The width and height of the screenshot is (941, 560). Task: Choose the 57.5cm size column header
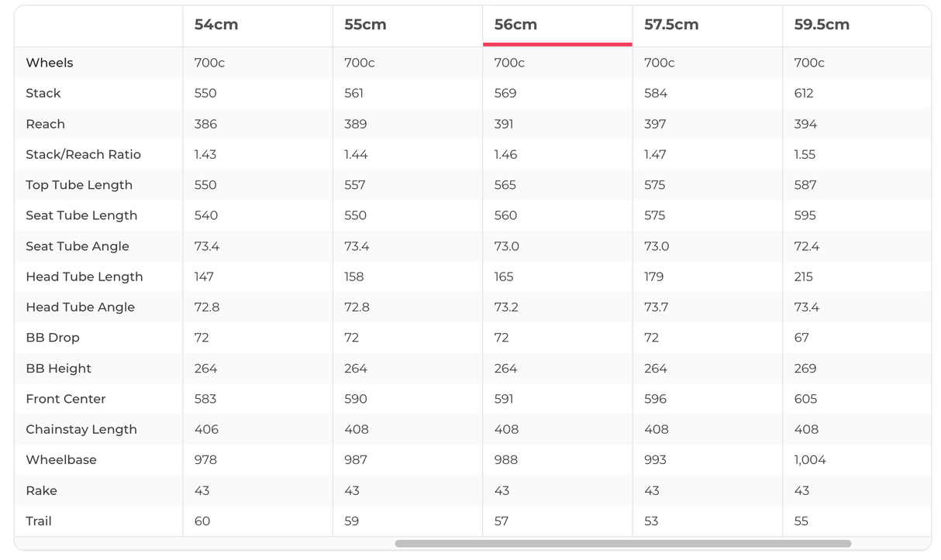coord(671,25)
